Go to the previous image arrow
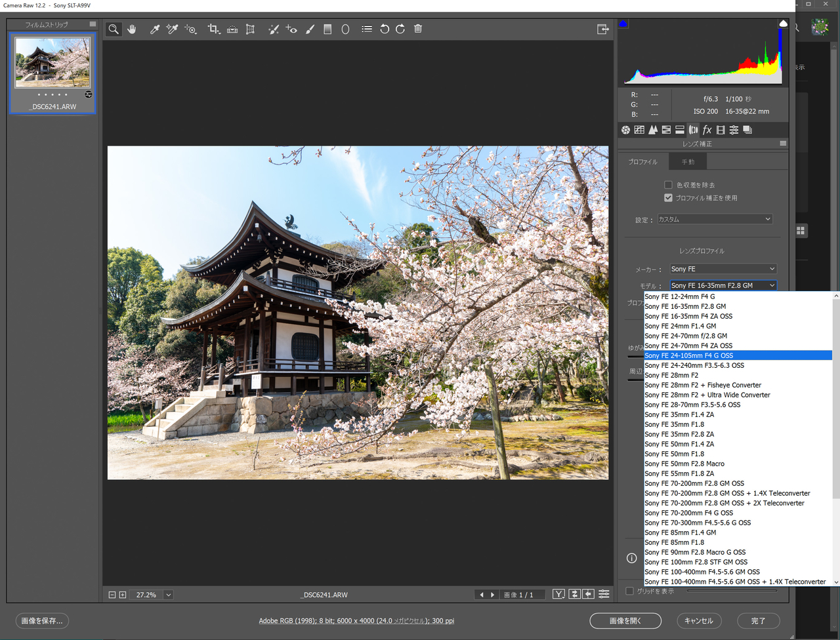This screenshot has width=840, height=640. pyautogui.click(x=482, y=595)
